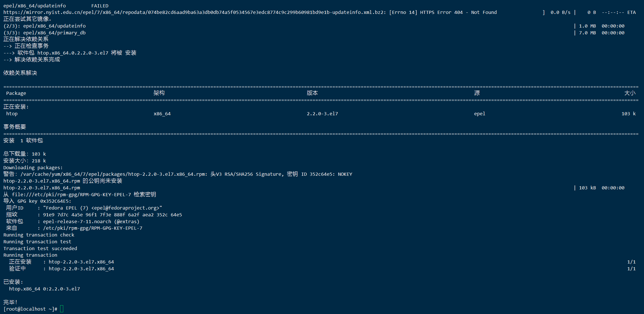Click the '版本' column header

pos(312,93)
